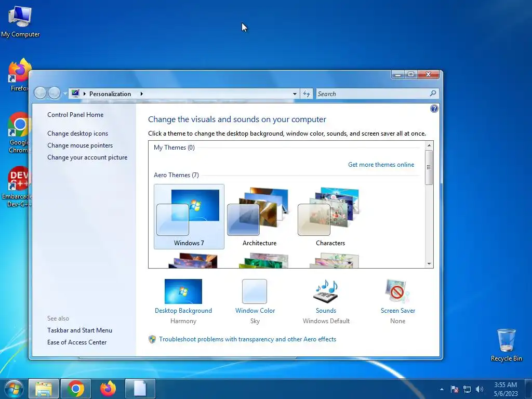
Task: Click the My Themes (0) group header
Action: coord(174,148)
